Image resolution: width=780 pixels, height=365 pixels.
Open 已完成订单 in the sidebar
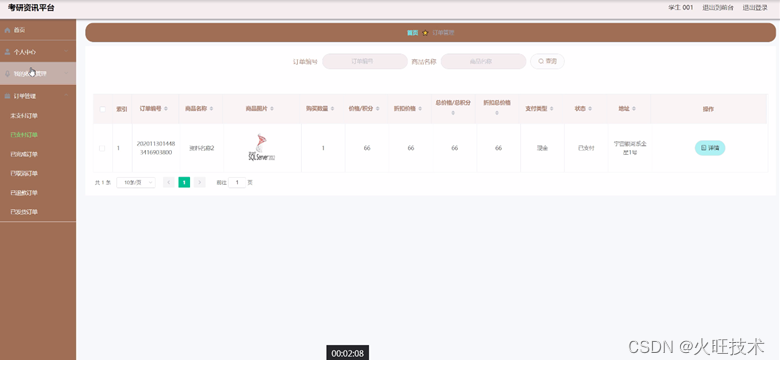click(x=24, y=154)
